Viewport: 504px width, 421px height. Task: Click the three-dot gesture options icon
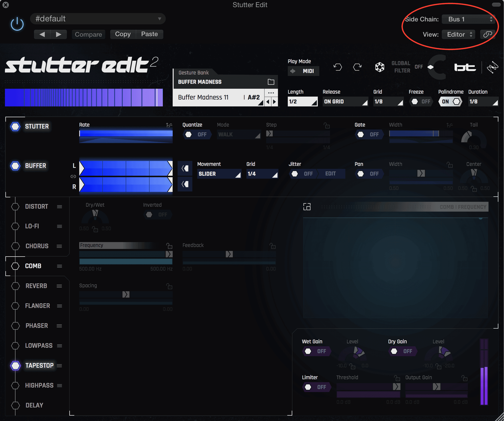click(x=271, y=93)
